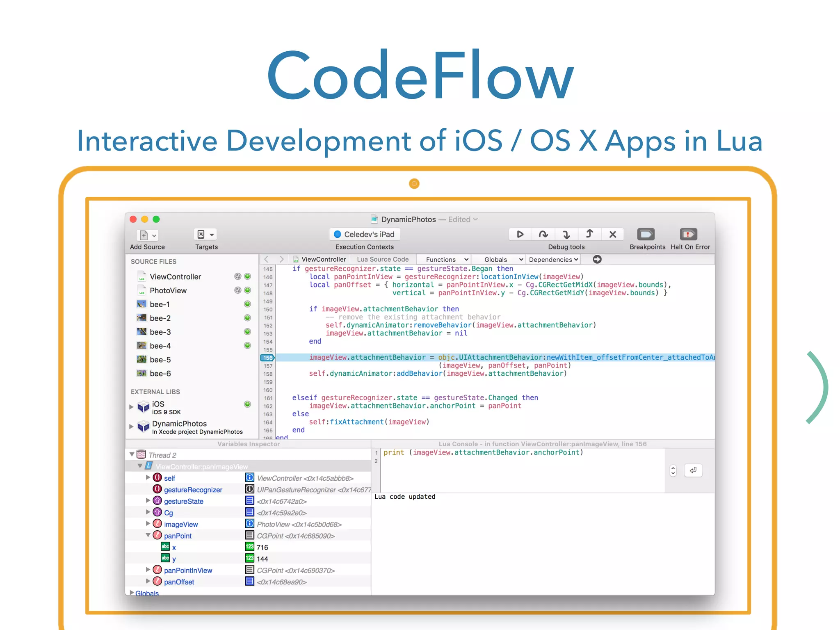Select Celedev's iPad execution context
840x630 pixels.
tap(365, 234)
